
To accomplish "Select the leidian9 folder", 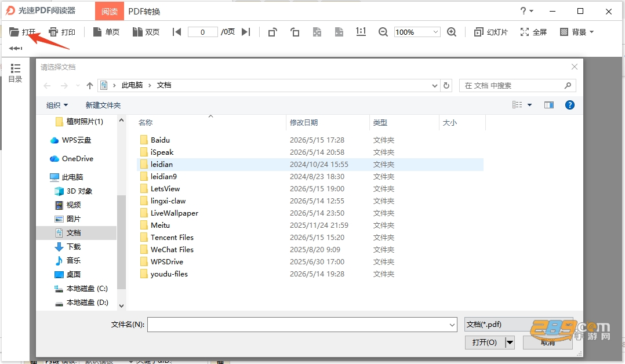I will [311, 177].
